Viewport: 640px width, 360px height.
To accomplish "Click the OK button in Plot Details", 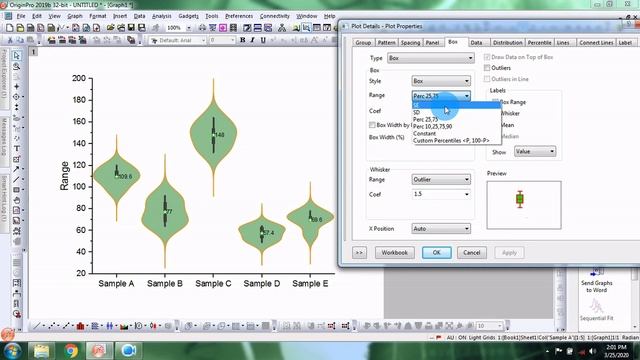I will click(x=437, y=253).
